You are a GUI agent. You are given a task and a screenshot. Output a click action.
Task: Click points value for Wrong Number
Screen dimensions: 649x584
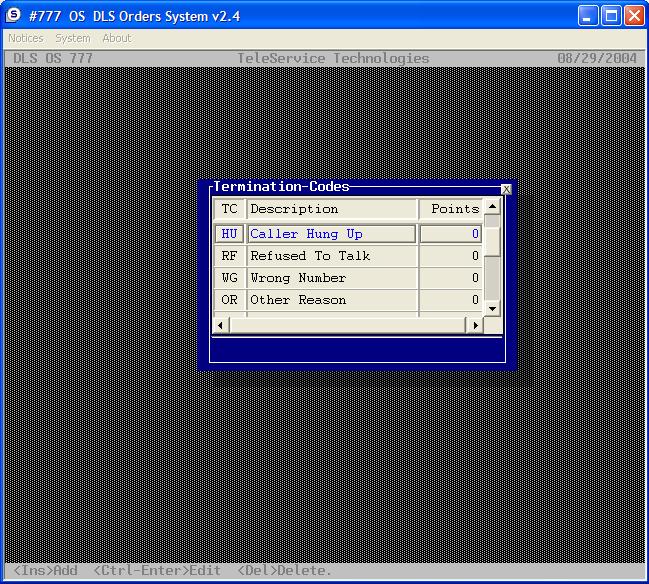451,278
